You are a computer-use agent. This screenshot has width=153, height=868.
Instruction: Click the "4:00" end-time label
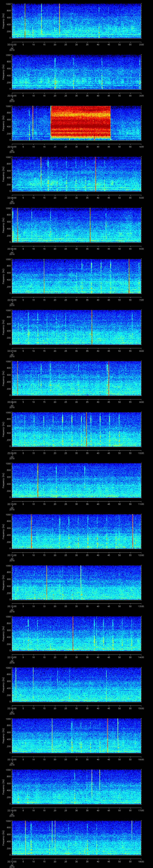pyautogui.click(x=141, y=147)
